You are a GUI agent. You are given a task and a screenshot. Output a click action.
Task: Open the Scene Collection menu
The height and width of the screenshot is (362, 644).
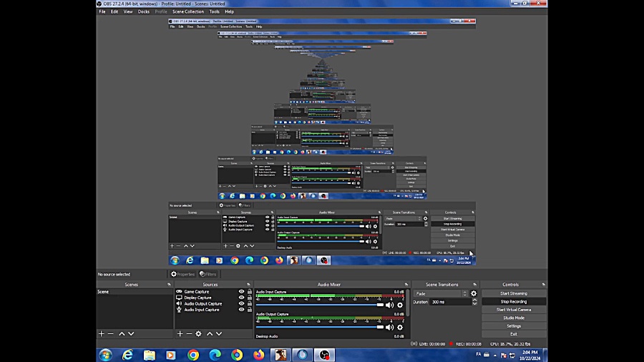tap(188, 11)
